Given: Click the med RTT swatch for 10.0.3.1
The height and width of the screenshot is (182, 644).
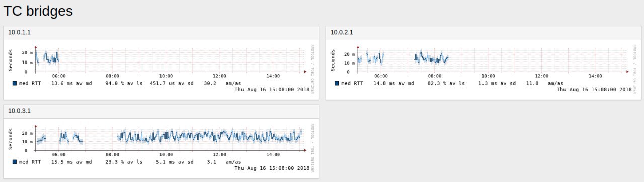Looking at the screenshot, I should pos(15,162).
